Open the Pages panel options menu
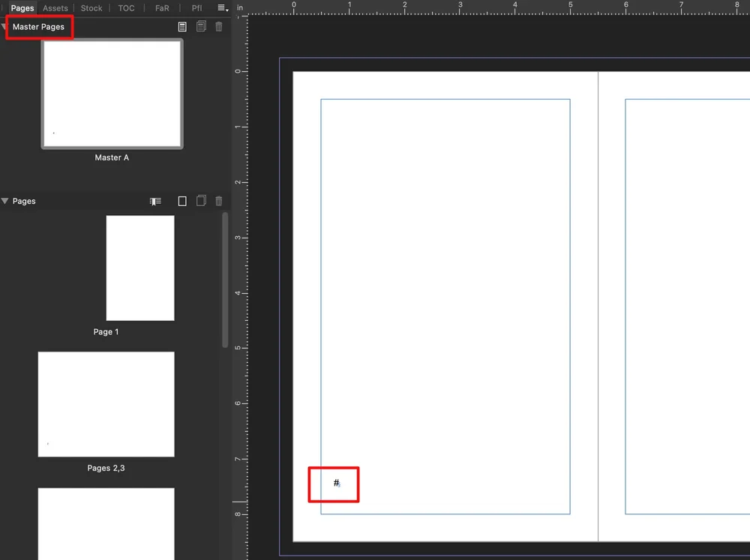The width and height of the screenshot is (750, 560). click(x=220, y=8)
